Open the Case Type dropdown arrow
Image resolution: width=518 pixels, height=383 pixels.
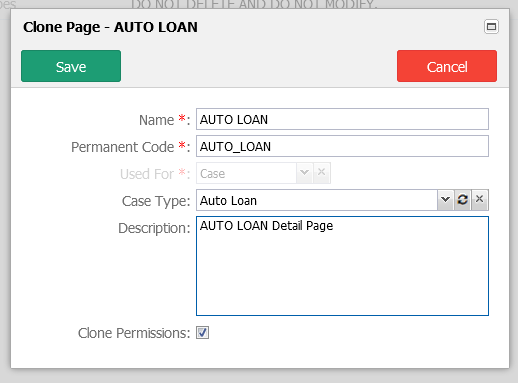445,200
